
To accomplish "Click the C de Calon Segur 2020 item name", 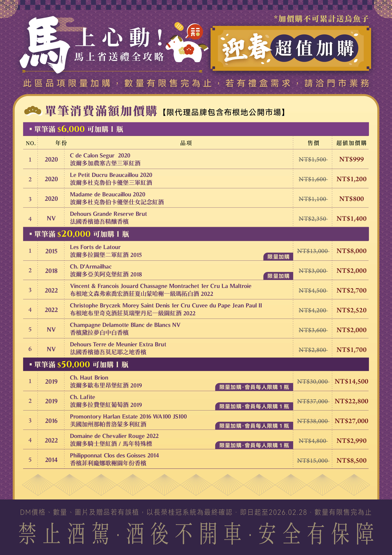I will pyautogui.click(x=100, y=155).
